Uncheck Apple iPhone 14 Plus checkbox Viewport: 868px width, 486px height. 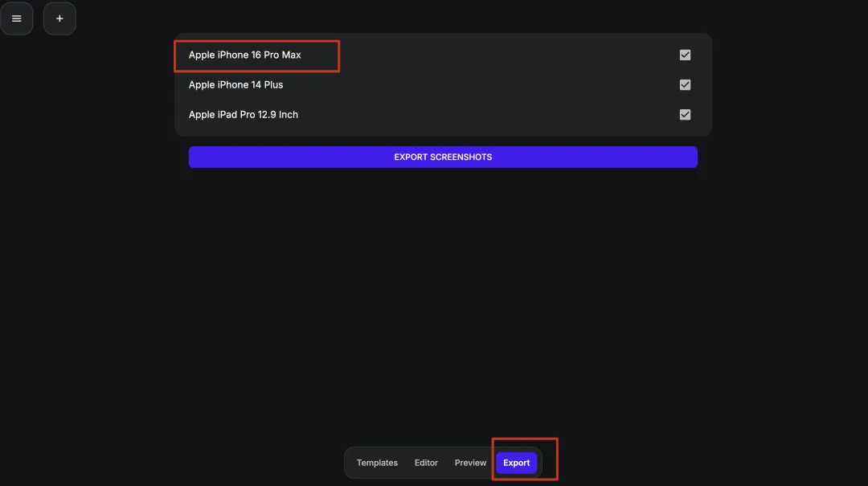click(x=685, y=84)
